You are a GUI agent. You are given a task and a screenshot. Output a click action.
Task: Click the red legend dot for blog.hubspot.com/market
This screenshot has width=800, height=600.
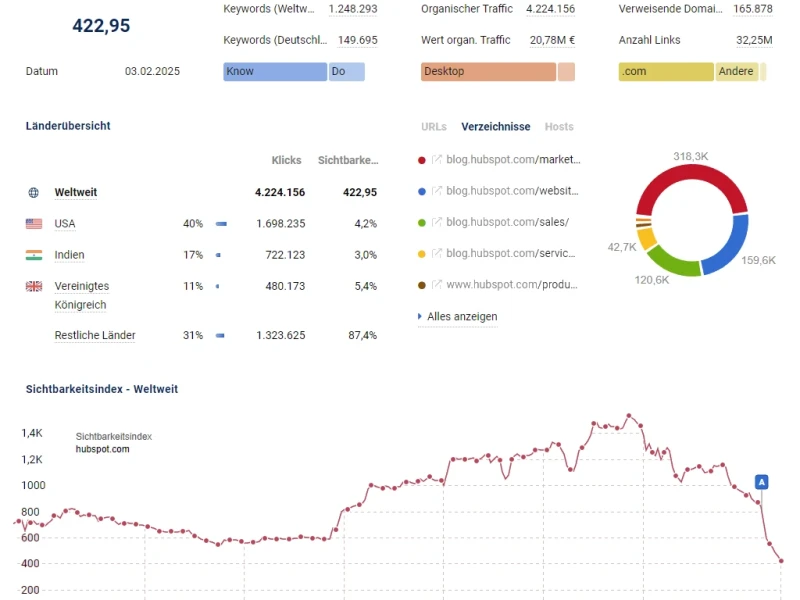[421, 160]
